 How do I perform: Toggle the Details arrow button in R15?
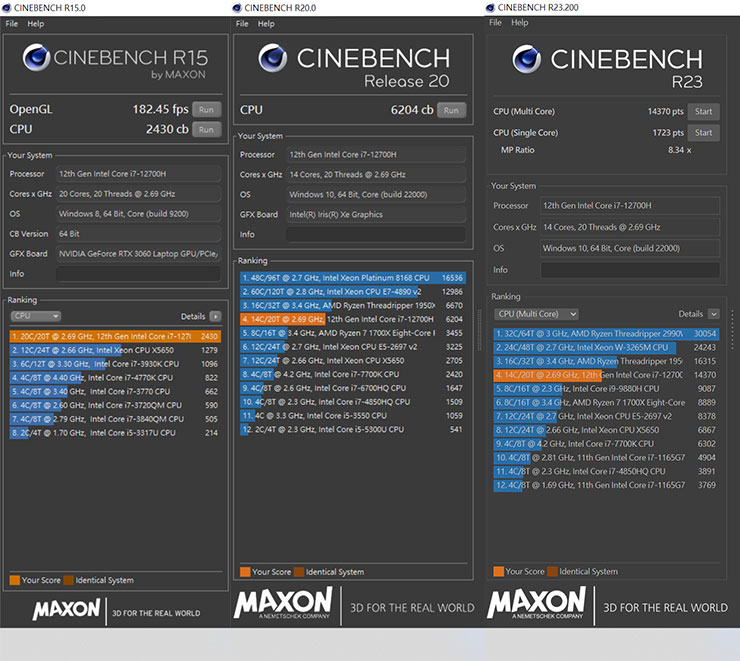coord(214,316)
